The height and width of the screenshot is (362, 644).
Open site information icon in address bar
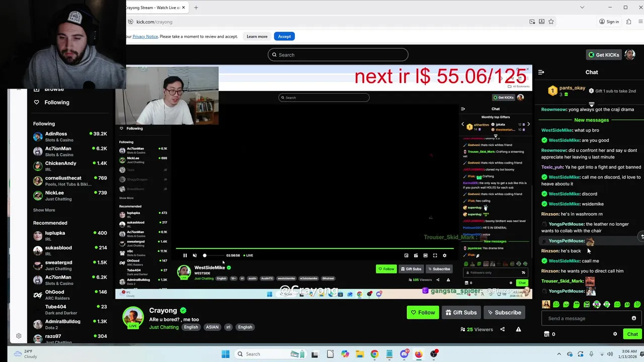[x=131, y=22]
